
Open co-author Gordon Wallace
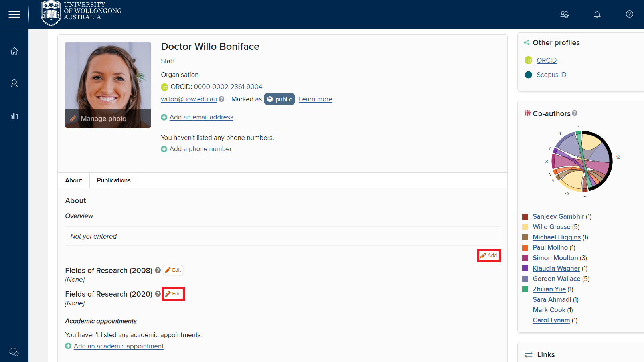point(557,279)
